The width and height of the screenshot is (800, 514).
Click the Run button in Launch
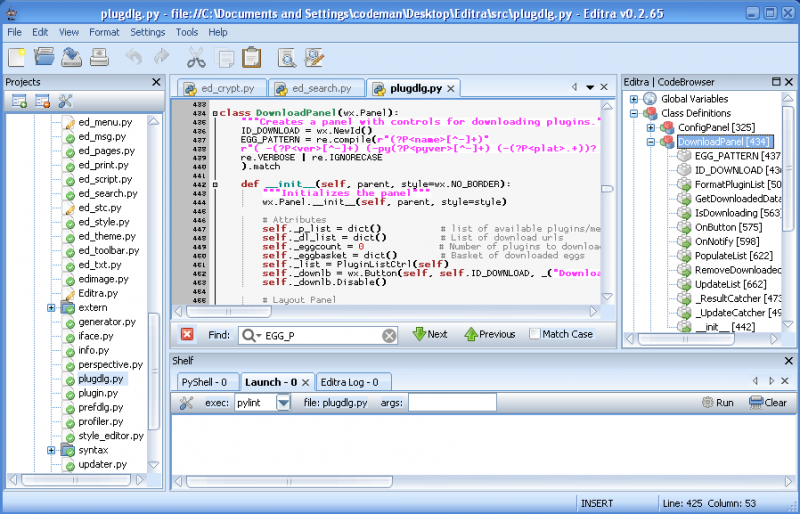click(x=718, y=403)
